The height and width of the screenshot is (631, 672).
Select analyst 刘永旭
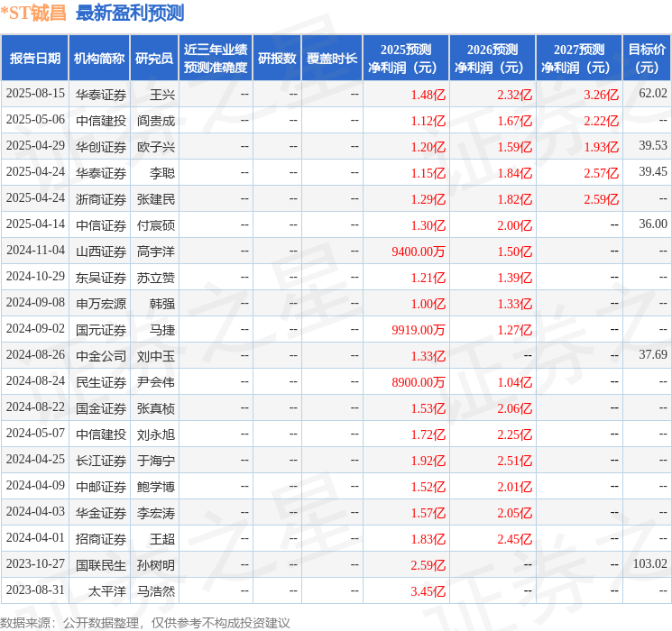click(x=156, y=434)
